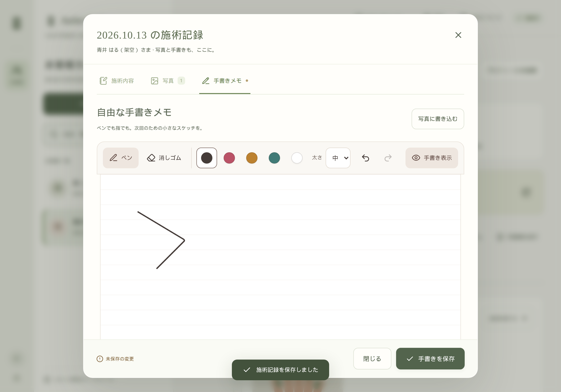The height and width of the screenshot is (392, 561).
Task: Click the 閉じる button
Action: click(x=372, y=359)
